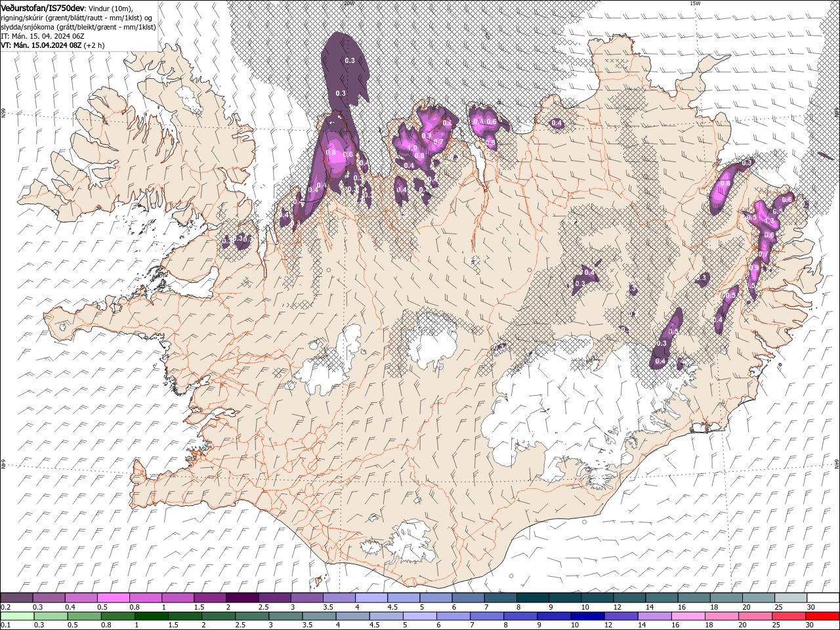840x630 pixels.
Task: Click the 'VT: Mán. 15.04.2024 08Z' line
Action: [x=41, y=45]
